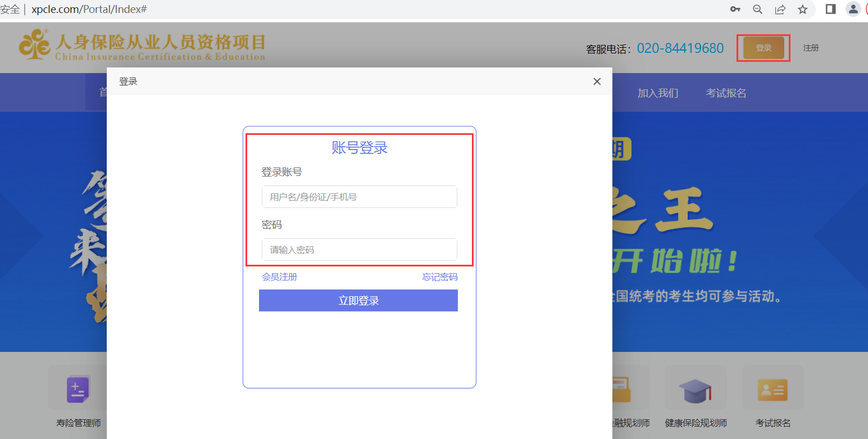Viewport: 868px width, 439px height.
Task: Click the 登录账号 username input field
Action: coord(358,197)
